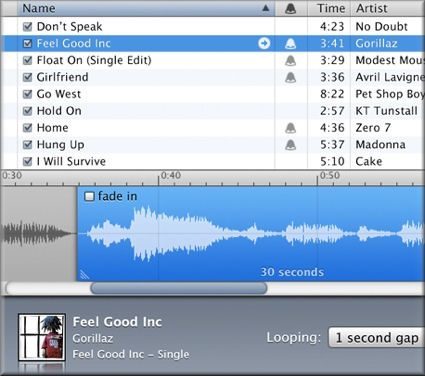Uncheck the Girlfriend checkbox
Image resolution: width=425 pixels, height=376 pixels.
(28, 77)
